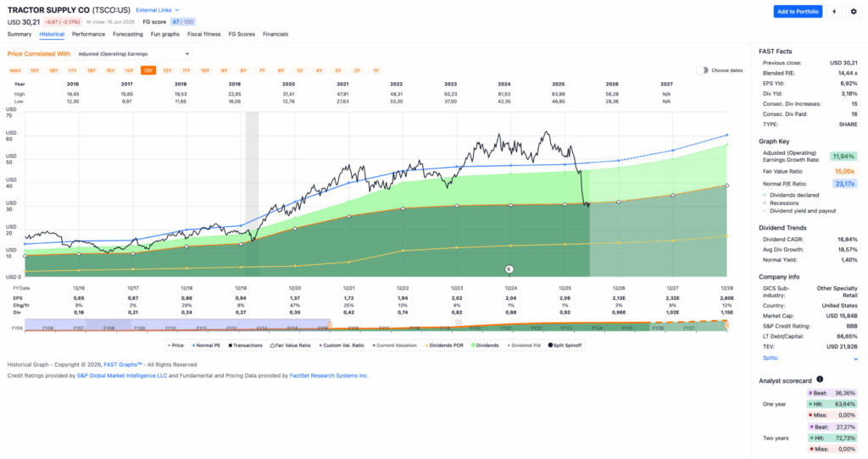Screen dimensions: 868x459
Task: Select the 15Y time range
Action: [x=110, y=70]
